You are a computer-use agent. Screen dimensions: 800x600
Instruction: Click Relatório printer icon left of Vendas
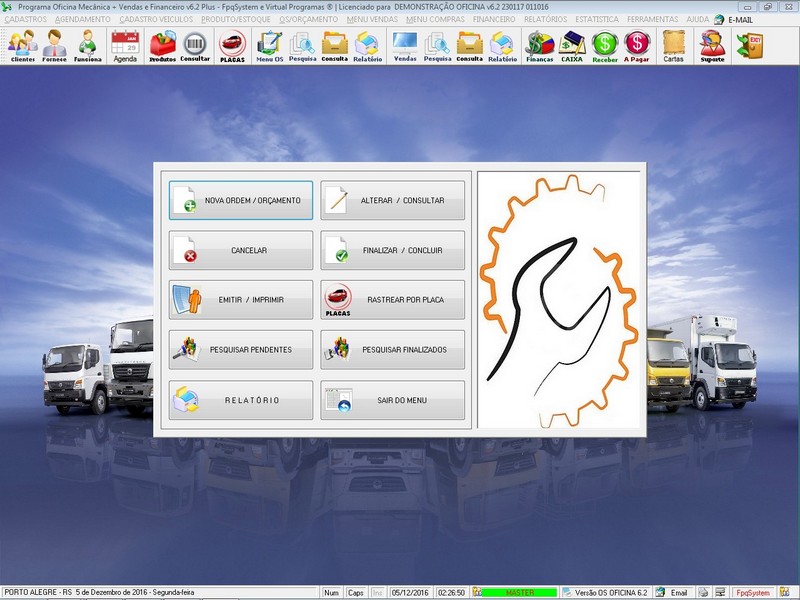[367, 46]
